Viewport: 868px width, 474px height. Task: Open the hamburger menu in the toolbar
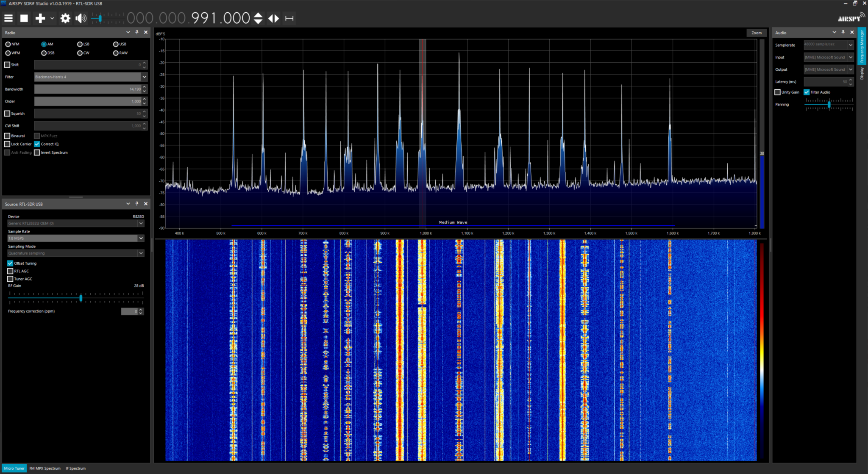[8, 18]
